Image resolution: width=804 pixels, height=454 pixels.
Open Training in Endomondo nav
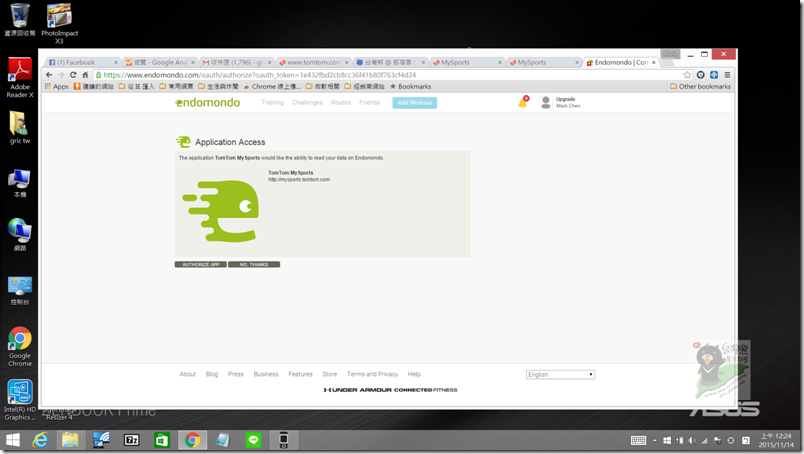click(272, 103)
